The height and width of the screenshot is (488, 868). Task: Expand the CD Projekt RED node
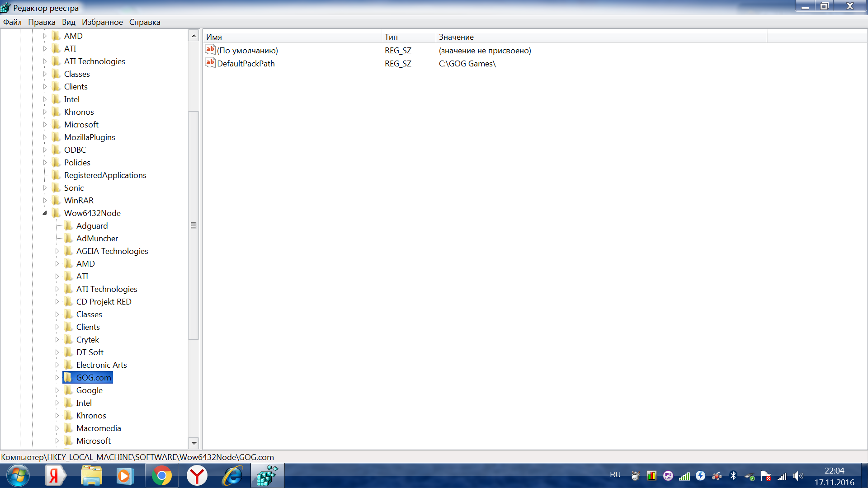[57, 301]
